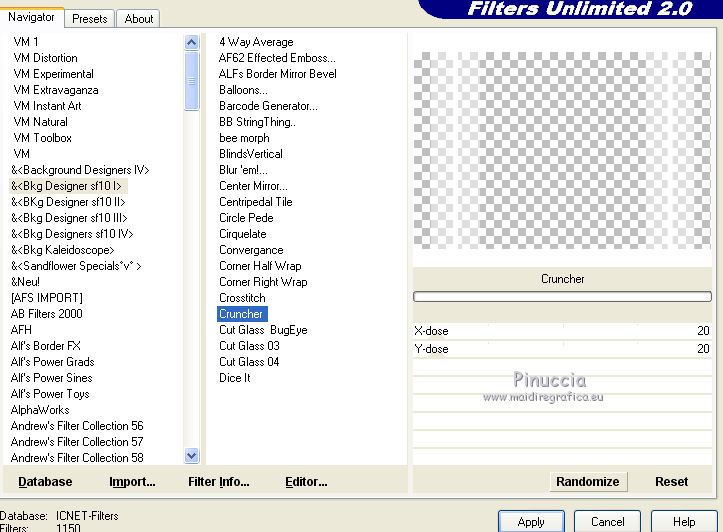Screen dimensions: 723x532
Task: Adjust the X-dose slider
Action: [562, 331]
